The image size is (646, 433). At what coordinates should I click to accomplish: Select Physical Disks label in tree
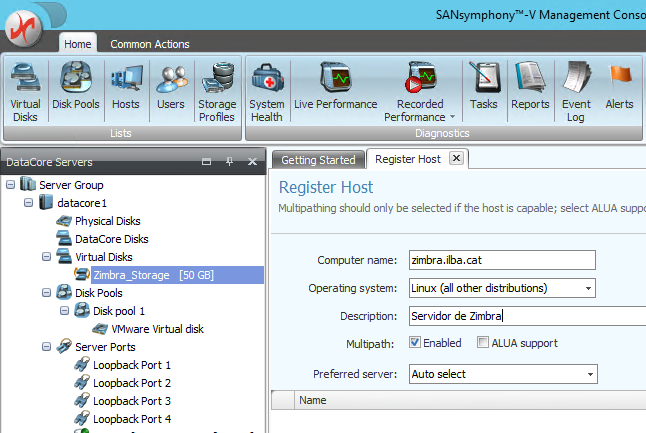[x=108, y=221]
